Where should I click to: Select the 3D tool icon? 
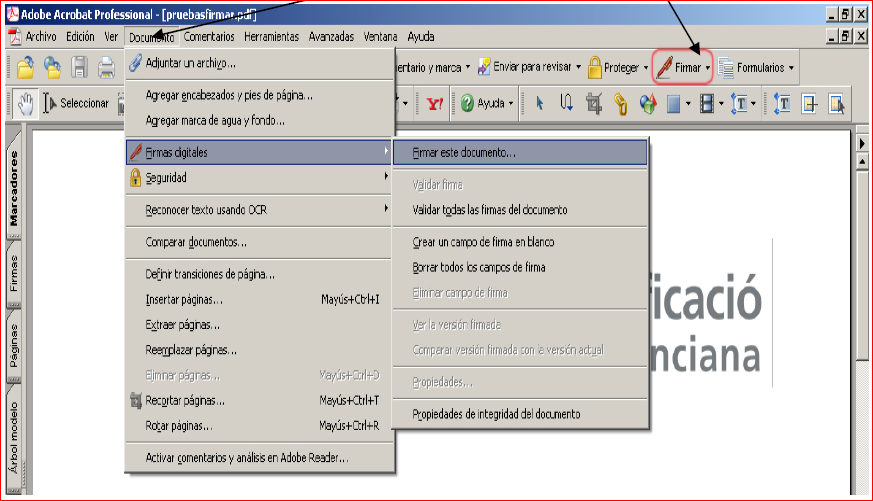tap(648, 104)
